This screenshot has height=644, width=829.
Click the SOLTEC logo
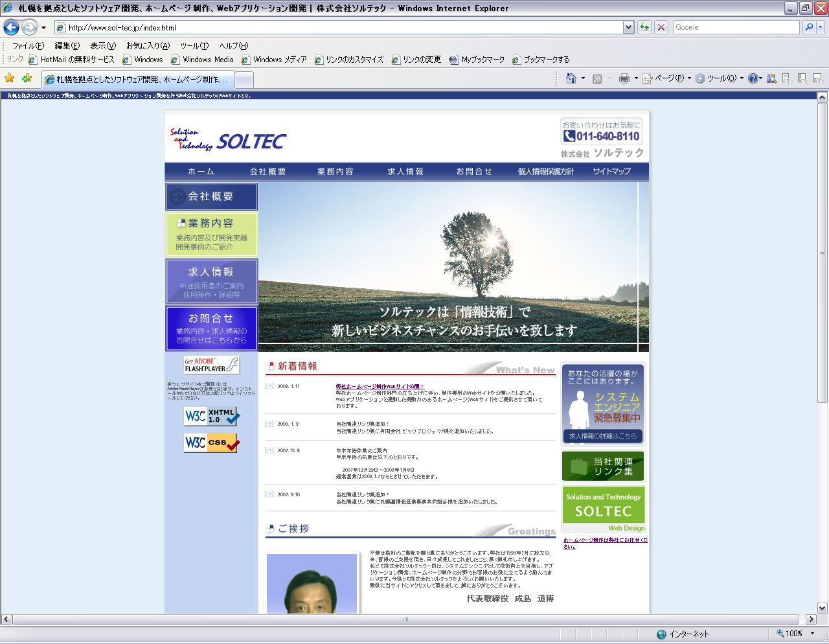coord(228,141)
